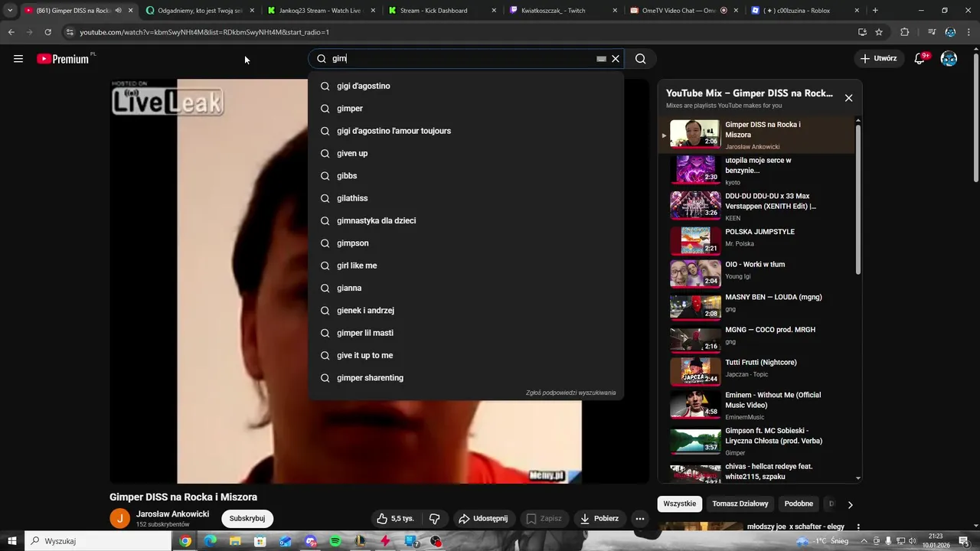Select Podobne filter chip
Screen dimensions: 980x551
tap(799, 504)
